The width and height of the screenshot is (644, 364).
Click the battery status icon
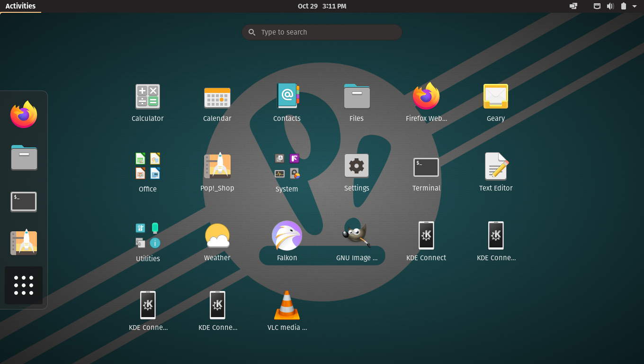coord(624,6)
